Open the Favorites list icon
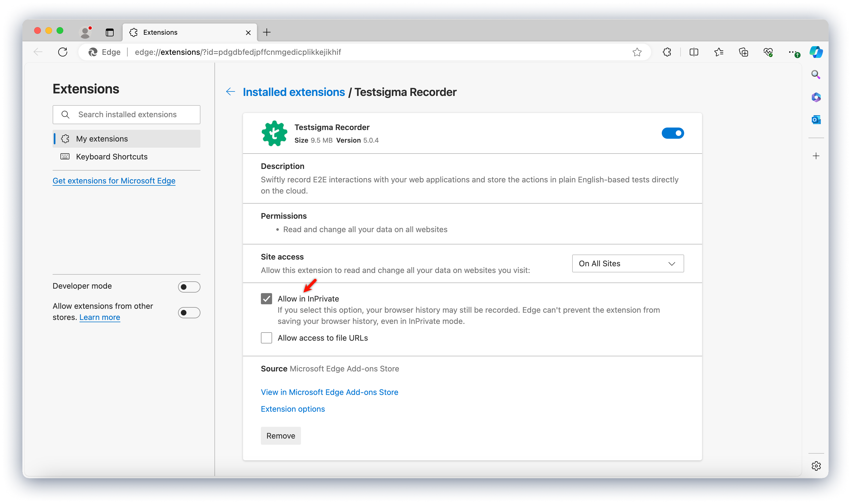The height and width of the screenshot is (504, 851). 719,52
